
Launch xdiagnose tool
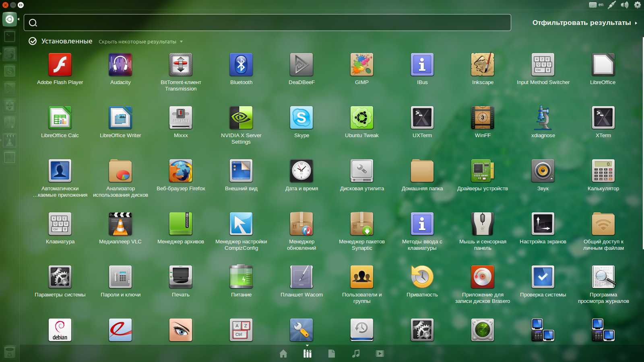coord(543,118)
